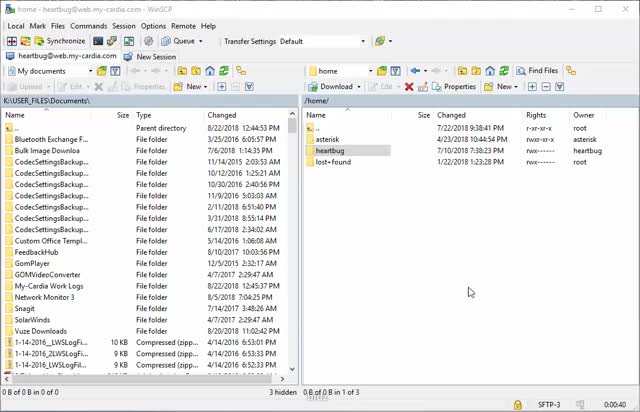
Task: Go to remote home directory icon
Action: pyautogui.click(x=490, y=71)
